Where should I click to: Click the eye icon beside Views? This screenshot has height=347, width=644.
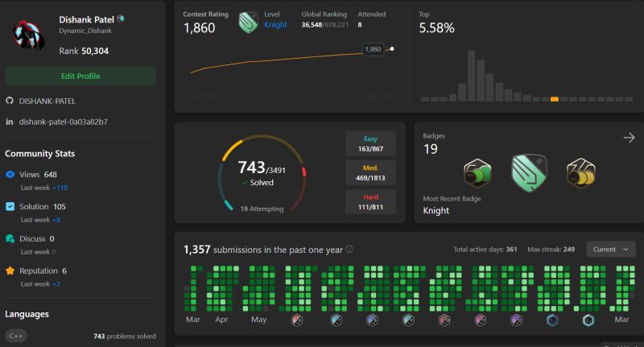click(10, 174)
